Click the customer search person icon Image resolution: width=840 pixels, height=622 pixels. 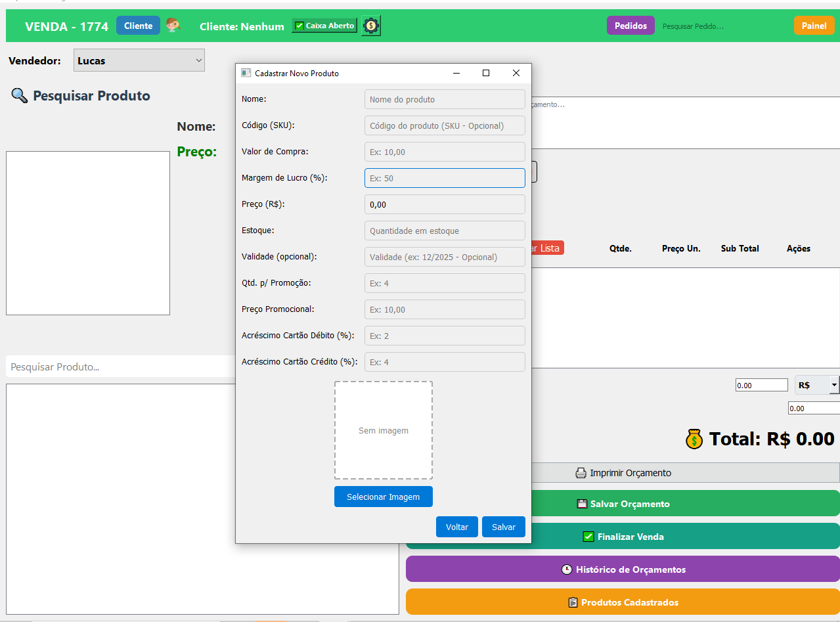click(x=173, y=26)
